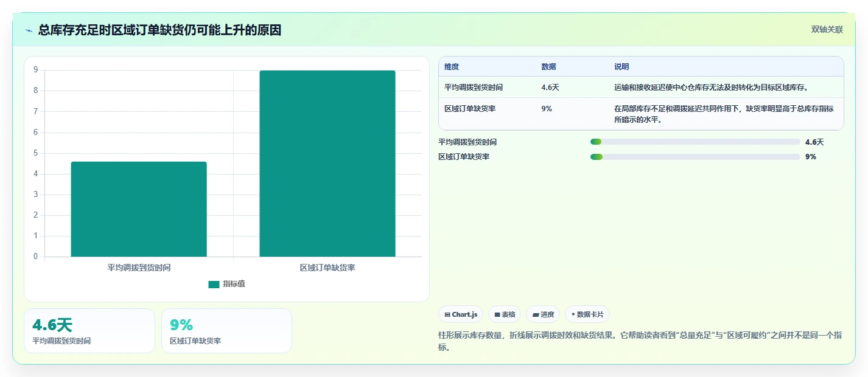Click the 平均调拨到货时间 progress row label
The height and width of the screenshot is (377, 868).
[467, 142]
